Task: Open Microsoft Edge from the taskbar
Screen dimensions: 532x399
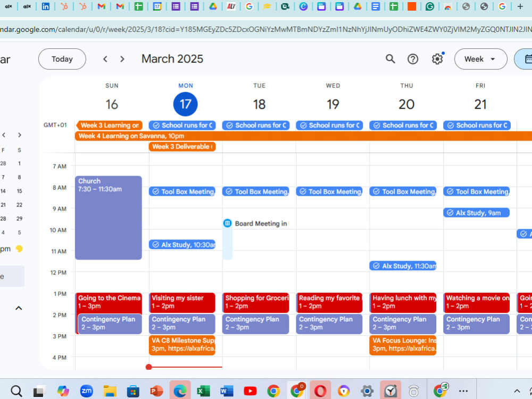Action: [180, 391]
